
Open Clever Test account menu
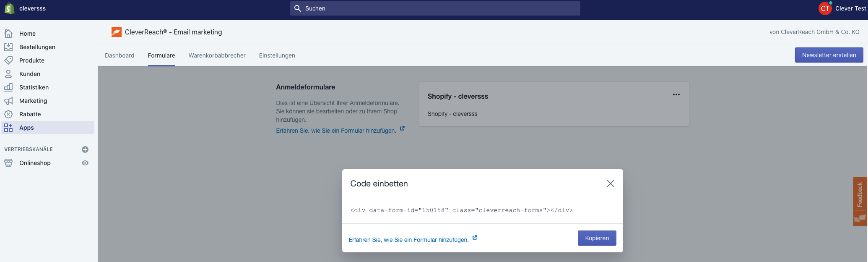[850, 8]
